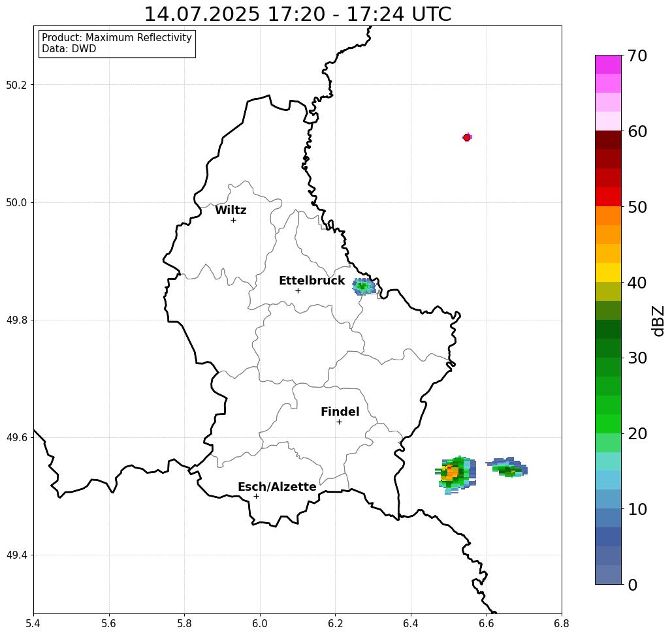Select the Esch/Alzette city label
Screen dimensions: 672x635
[x=277, y=487]
